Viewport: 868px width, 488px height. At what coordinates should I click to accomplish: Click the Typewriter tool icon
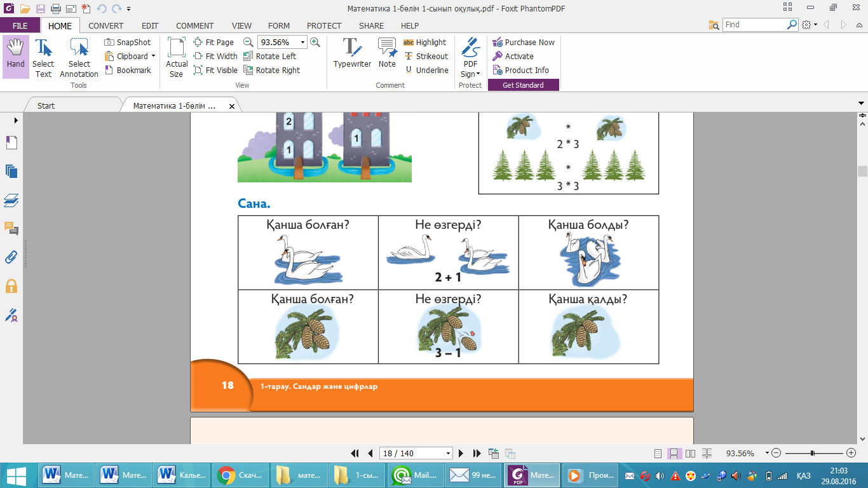(351, 53)
